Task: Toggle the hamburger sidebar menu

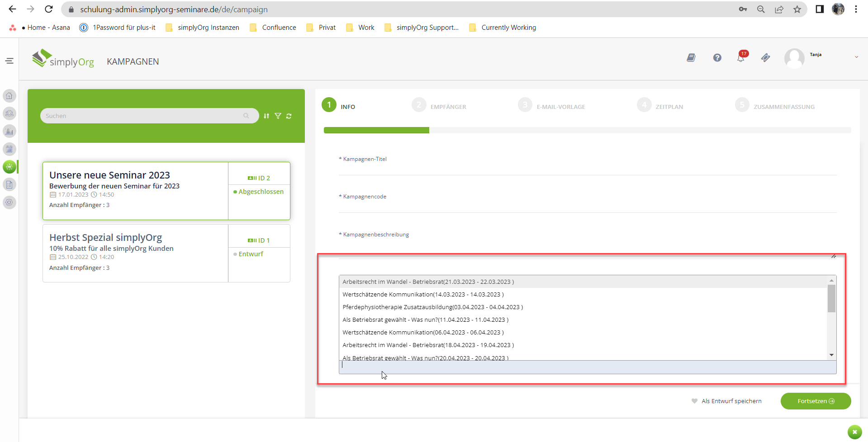Action: tap(9, 61)
